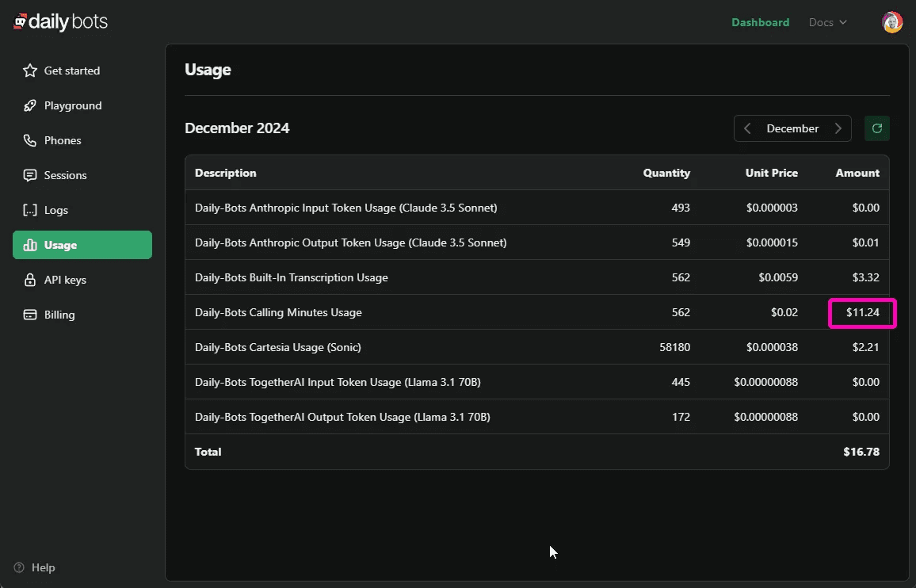916x588 pixels.
Task: Click the Sessions chat bubble icon
Action: pyautogui.click(x=30, y=175)
